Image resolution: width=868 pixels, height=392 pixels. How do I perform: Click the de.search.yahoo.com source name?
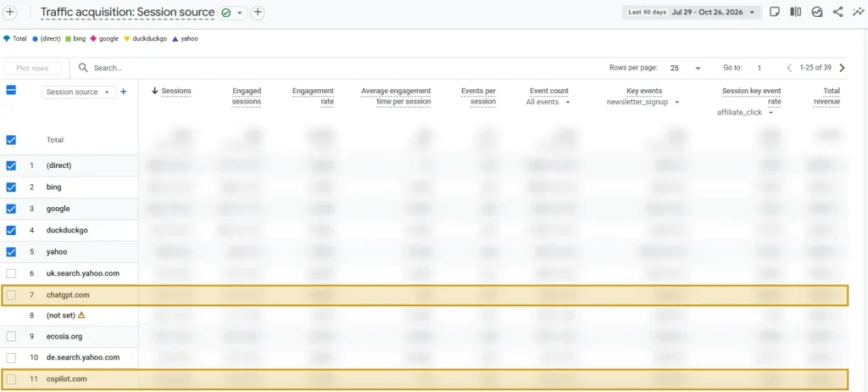(83, 357)
